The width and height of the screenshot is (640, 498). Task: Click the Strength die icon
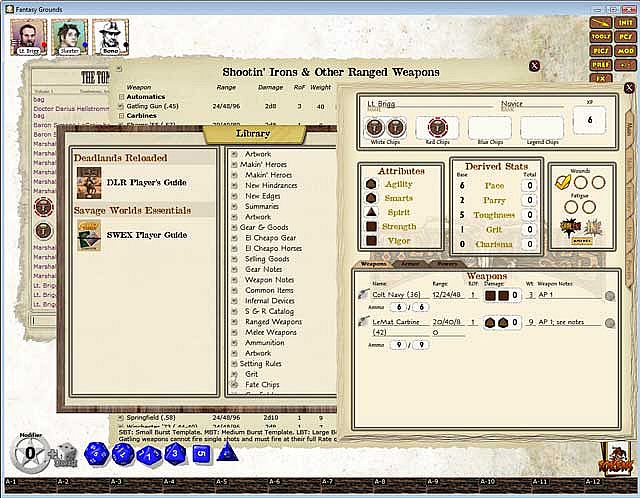(x=371, y=227)
